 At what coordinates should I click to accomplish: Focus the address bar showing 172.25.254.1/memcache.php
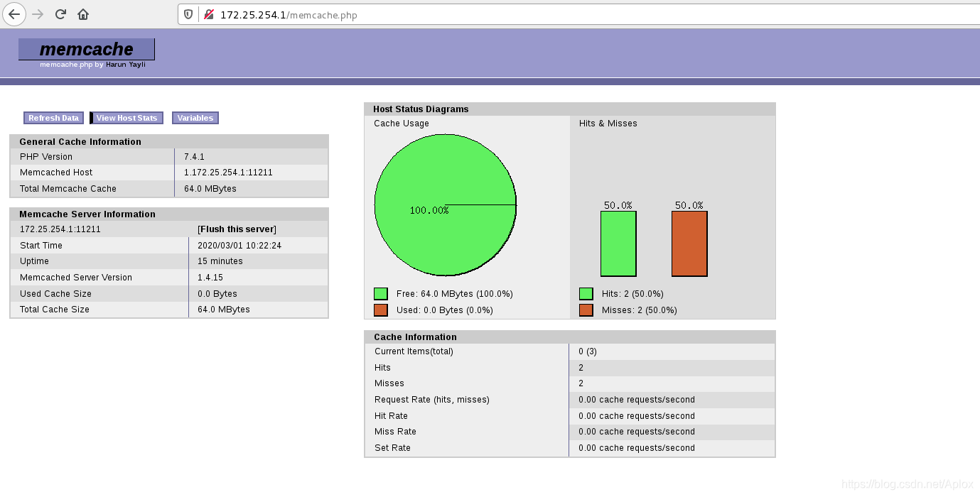click(x=577, y=14)
